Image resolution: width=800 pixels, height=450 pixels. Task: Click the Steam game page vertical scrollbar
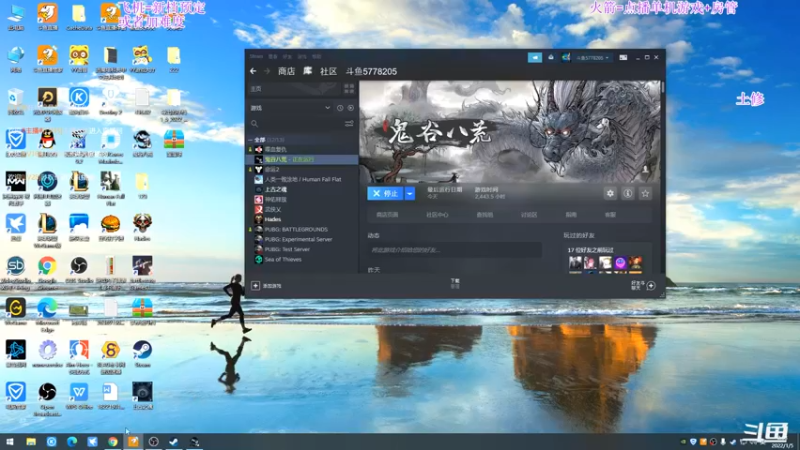click(x=663, y=87)
